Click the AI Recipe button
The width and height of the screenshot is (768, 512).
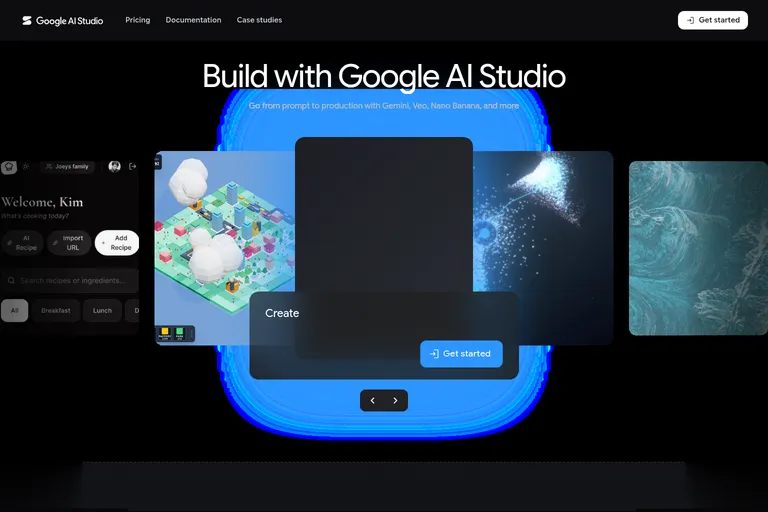(23, 243)
